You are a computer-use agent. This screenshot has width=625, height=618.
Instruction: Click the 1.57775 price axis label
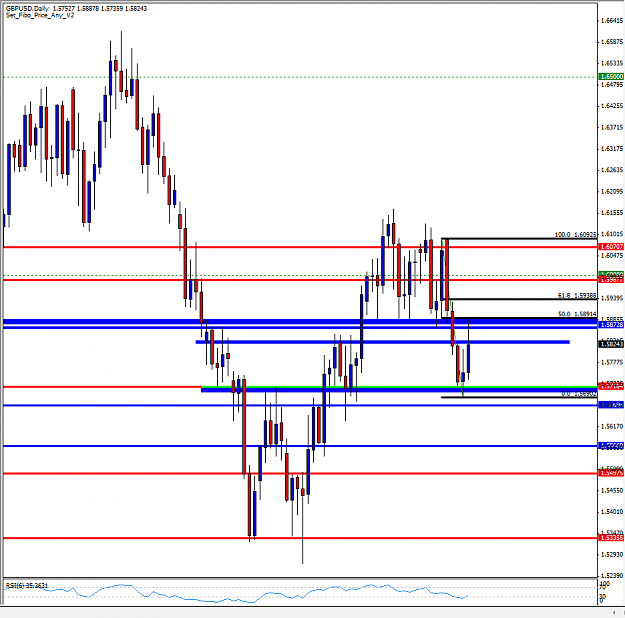[x=612, y=362]
